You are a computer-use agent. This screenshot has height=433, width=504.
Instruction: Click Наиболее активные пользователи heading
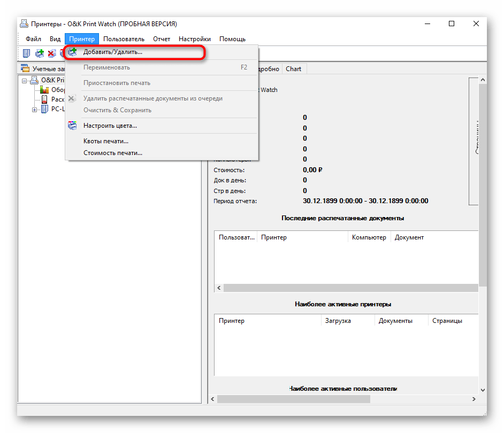coord(343,389)
